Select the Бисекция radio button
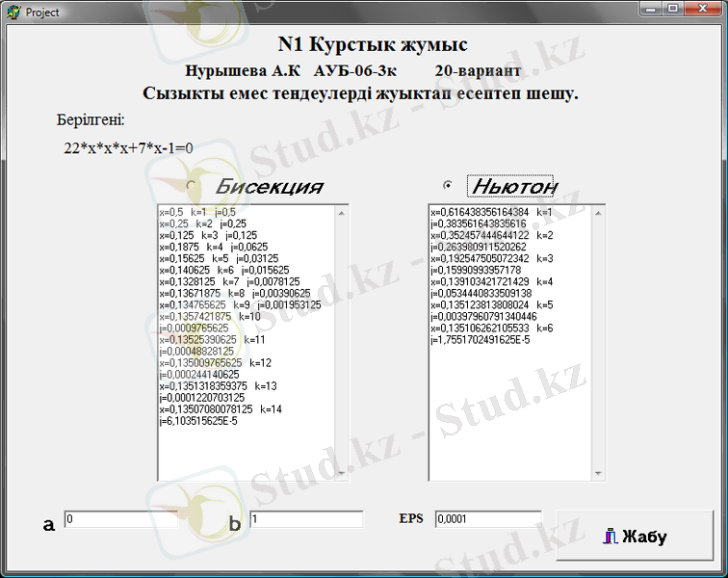 tap(191, 185)
